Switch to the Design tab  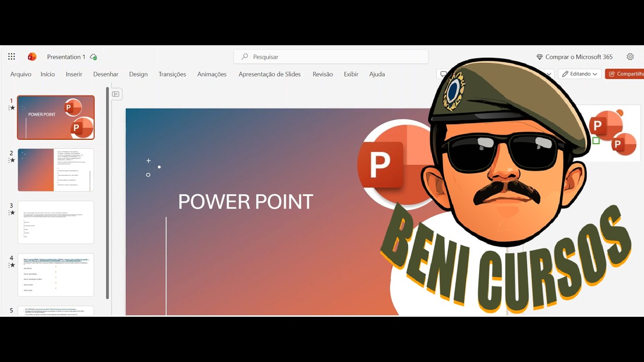(x=138, y=74)
